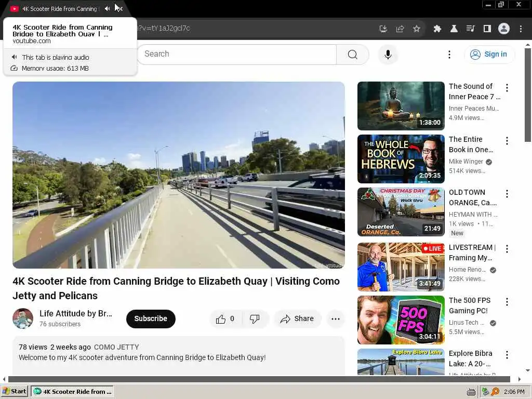
Task: Open the LIVESTREAM Framing thumbnail
Action: pos(401,267)
